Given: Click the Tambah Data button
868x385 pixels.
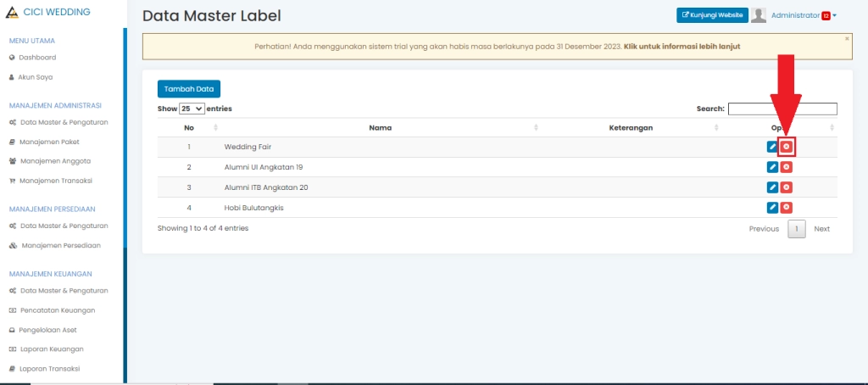Looking at the screenshot, I should click(189, 89).
